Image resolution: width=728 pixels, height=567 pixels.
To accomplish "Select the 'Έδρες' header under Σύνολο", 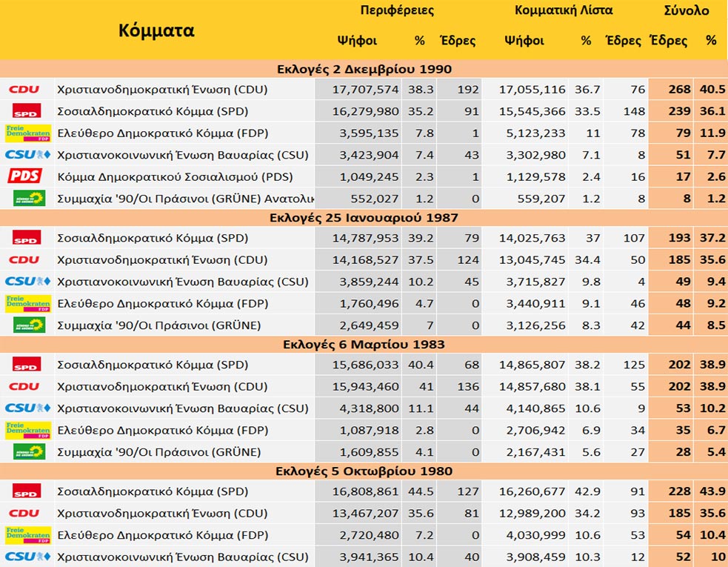I will 669,41.
